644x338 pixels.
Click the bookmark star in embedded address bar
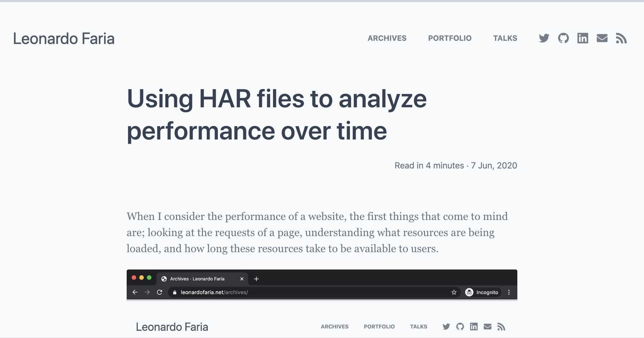(454, 292)
